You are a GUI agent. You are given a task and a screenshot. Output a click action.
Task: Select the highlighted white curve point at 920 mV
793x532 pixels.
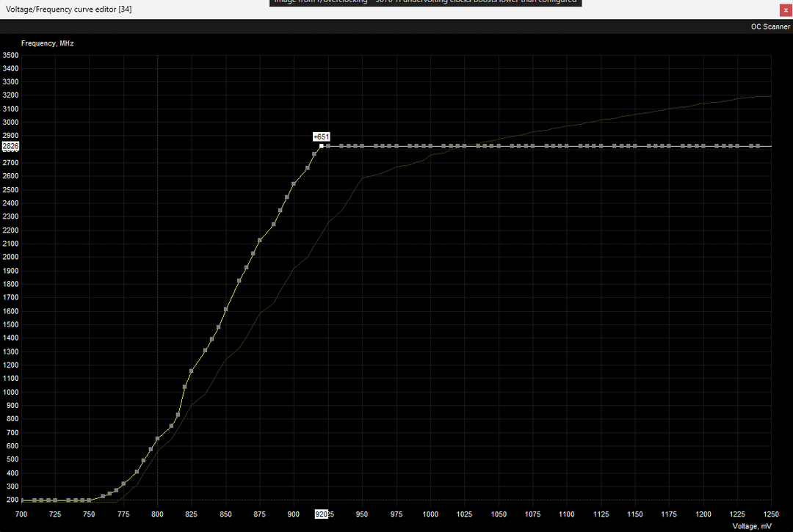click(x=322, y=146)
